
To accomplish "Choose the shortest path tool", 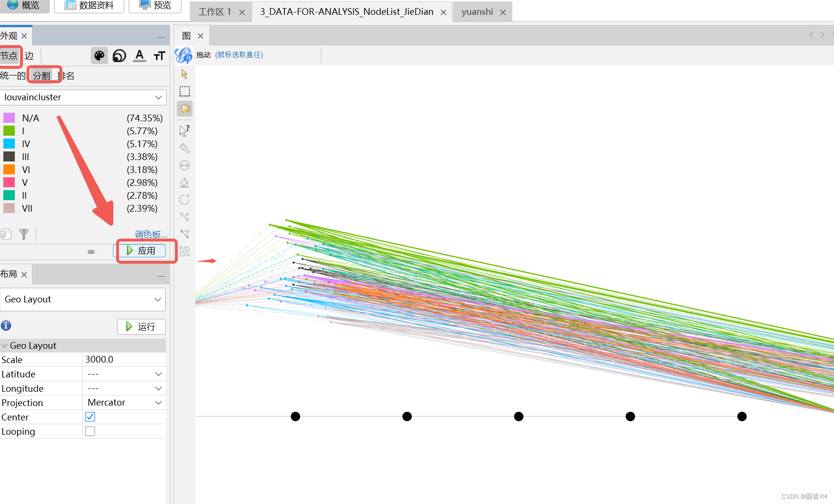I will click(x=184, y=234).
